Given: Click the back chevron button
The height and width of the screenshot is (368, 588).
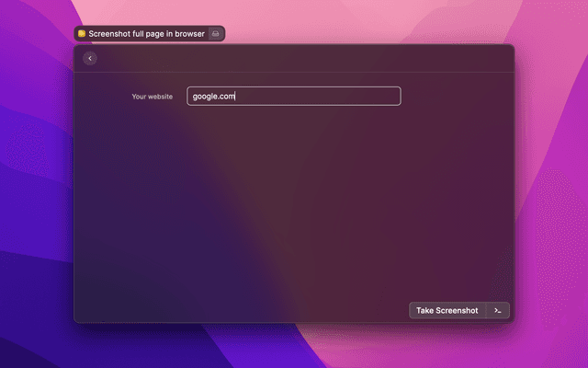Looking at the screenshot, I should (89, 59).
